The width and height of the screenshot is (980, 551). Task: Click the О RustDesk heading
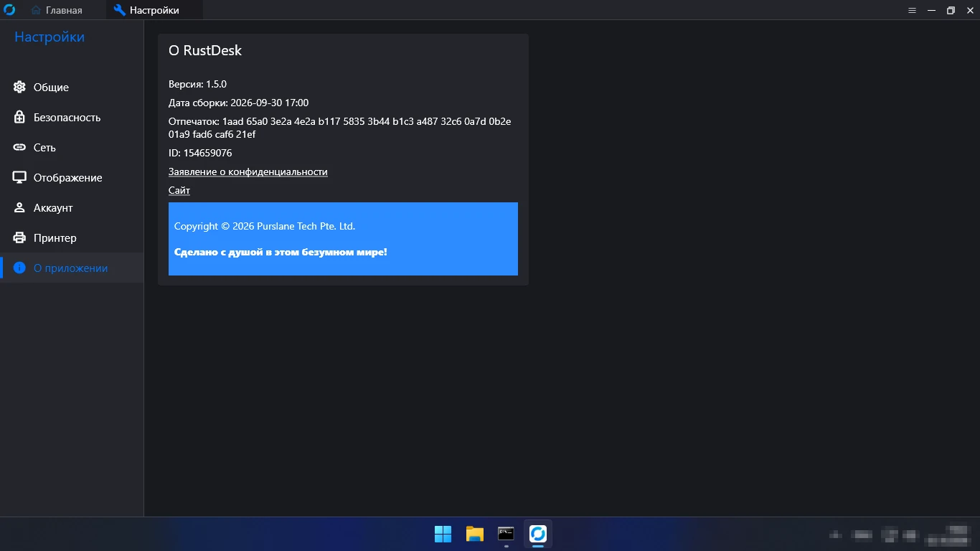point(205,51)
